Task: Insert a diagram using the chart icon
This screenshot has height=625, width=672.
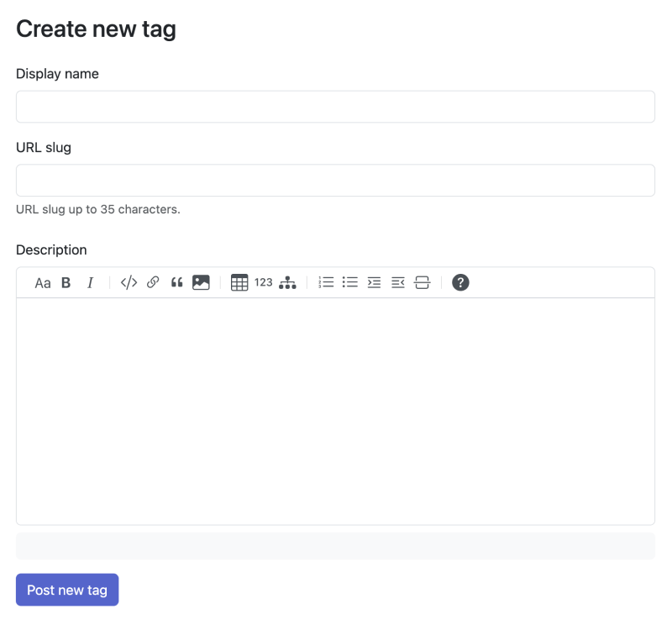Action: [287, 283]
